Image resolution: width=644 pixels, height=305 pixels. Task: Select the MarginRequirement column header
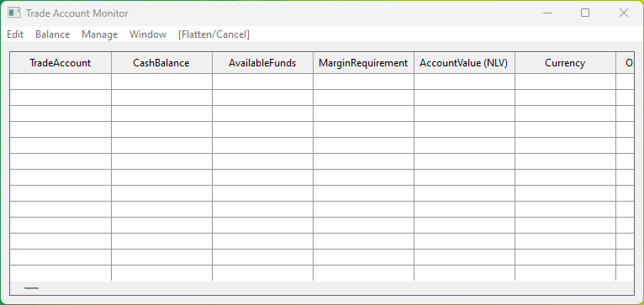(x=363, y=63)
